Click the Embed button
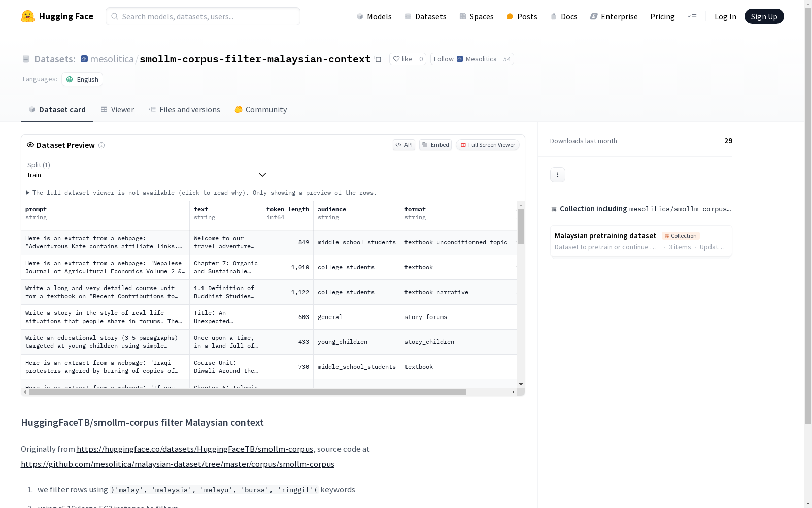This screenshot has width=812, height=508. click(x=435, y=145)
